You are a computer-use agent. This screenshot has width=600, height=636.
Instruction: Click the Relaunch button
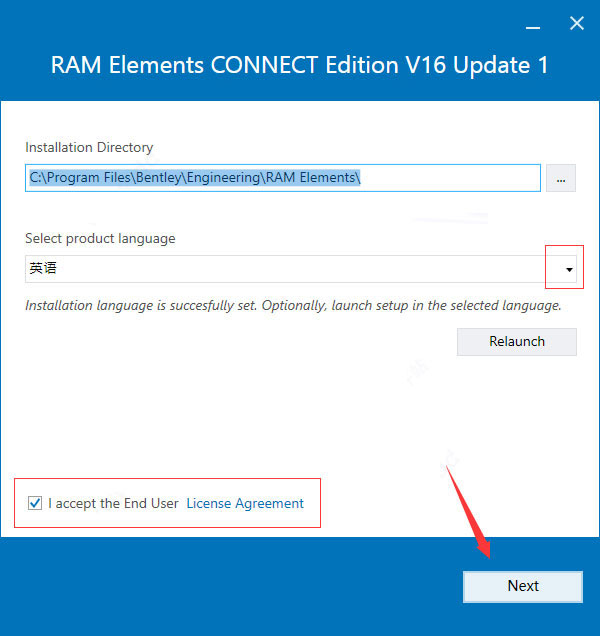517,342
